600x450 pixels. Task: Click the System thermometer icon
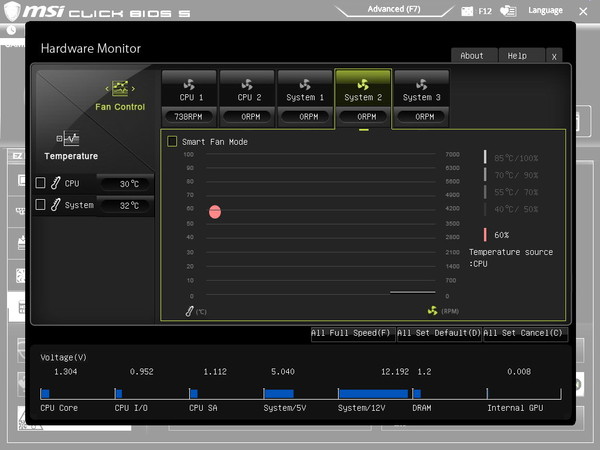[55, 205]
